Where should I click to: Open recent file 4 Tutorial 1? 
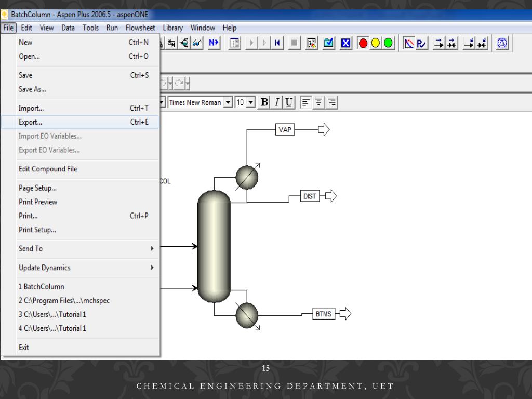click(x=79, y=328)
